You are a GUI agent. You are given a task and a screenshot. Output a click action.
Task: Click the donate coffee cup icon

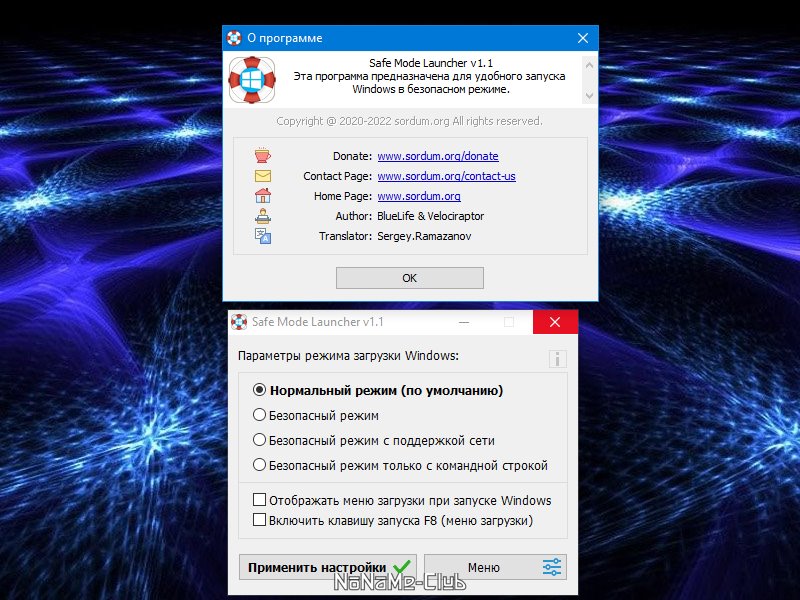click(x=263, y=156)
